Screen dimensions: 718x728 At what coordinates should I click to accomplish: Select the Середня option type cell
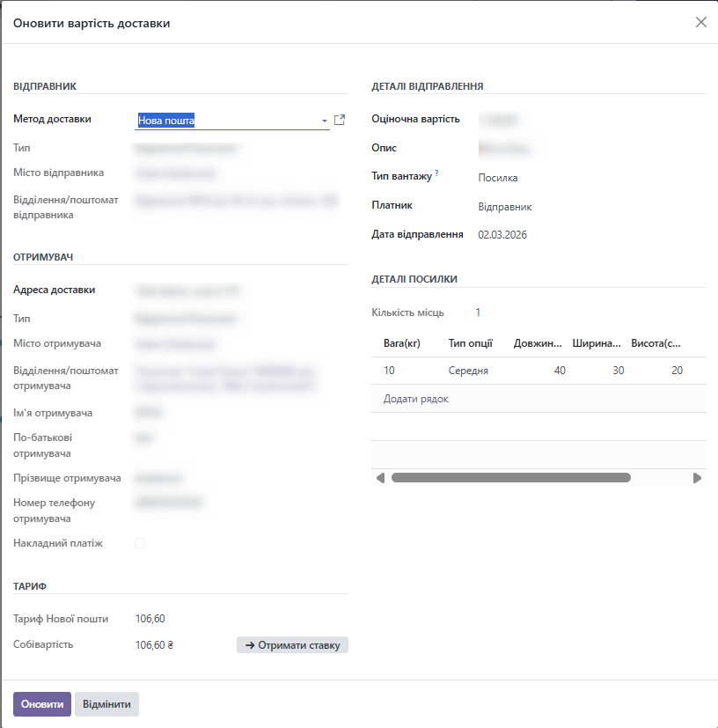point(468,371)
